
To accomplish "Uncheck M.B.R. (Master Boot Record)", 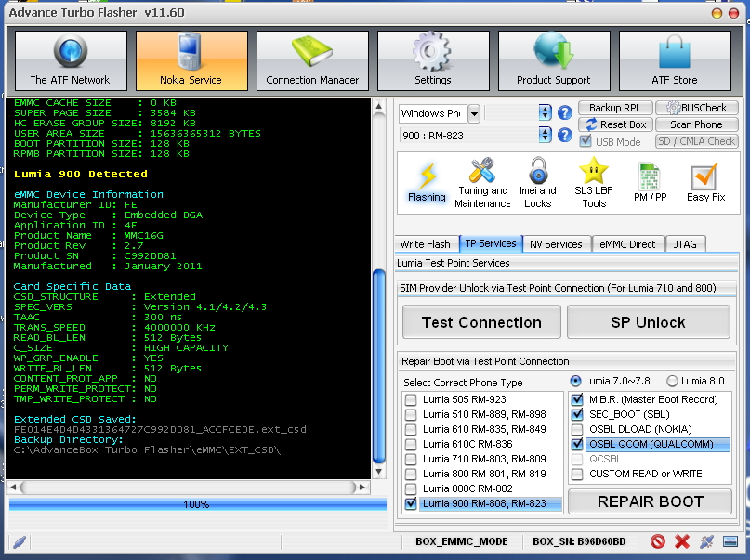I will [577, 399].
